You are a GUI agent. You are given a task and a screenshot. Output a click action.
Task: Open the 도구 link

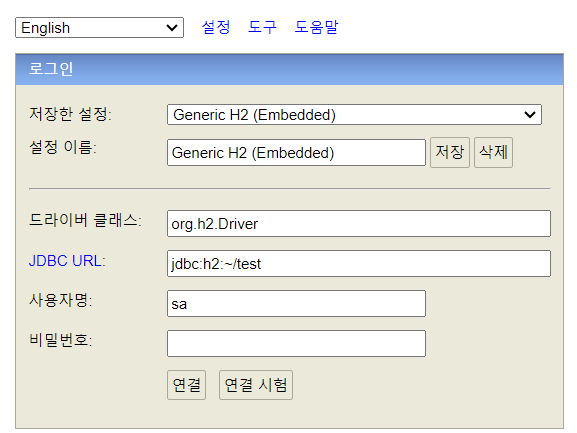click(x=262, y=27)
